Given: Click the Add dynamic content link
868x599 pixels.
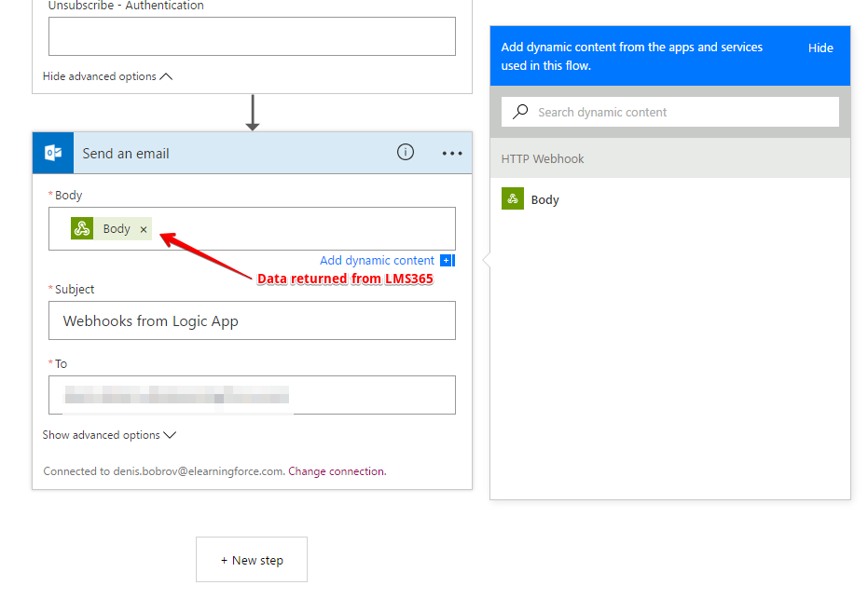Looking at the screenshot, I should [x=377, y=261].
